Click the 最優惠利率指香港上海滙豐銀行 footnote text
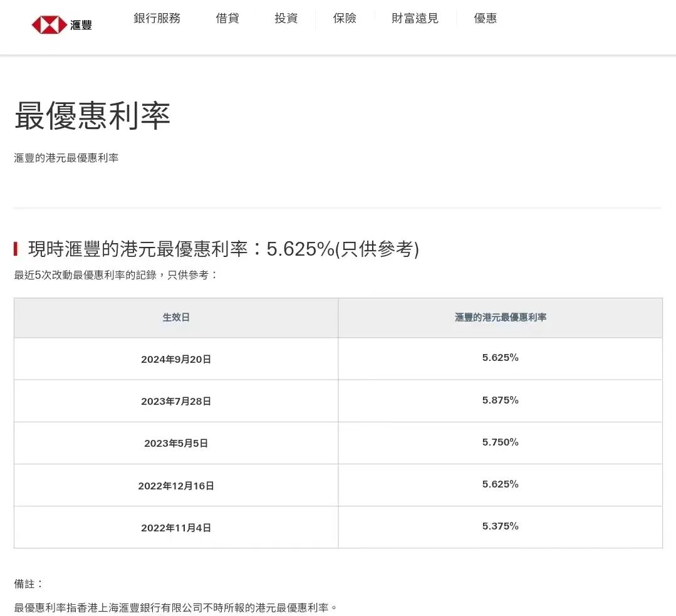 coord(176,608)
